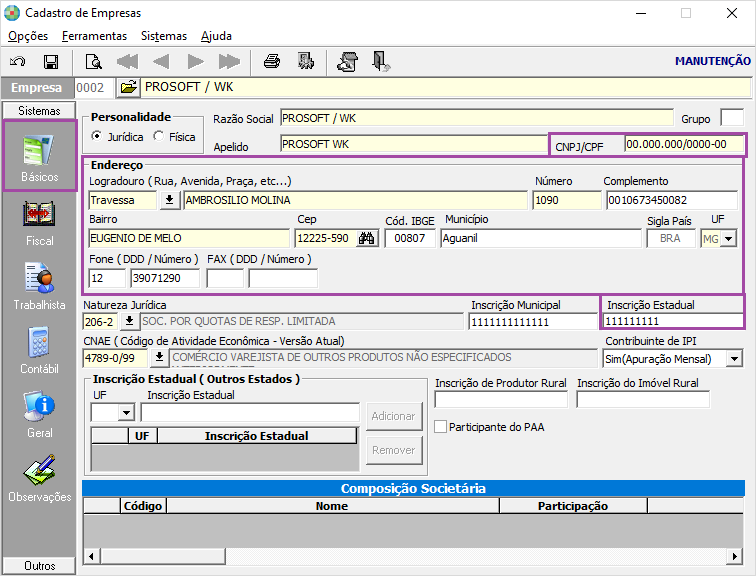This screenshot has height=576, width=756.
Task: Open the company folder browse icon
Action: (128, 87)
